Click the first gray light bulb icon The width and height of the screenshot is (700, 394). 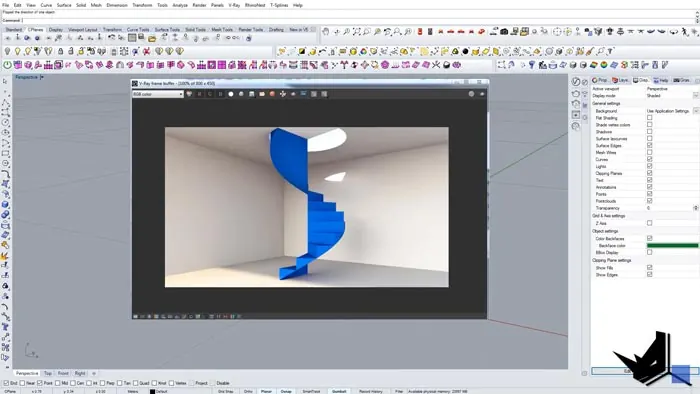tap(7, 52)
